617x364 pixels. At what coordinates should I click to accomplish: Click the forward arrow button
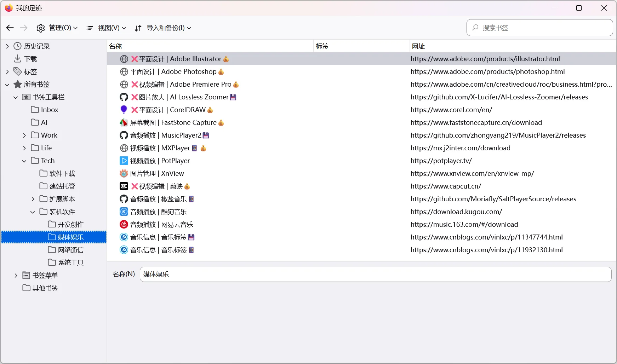click(x=24, y=28)
